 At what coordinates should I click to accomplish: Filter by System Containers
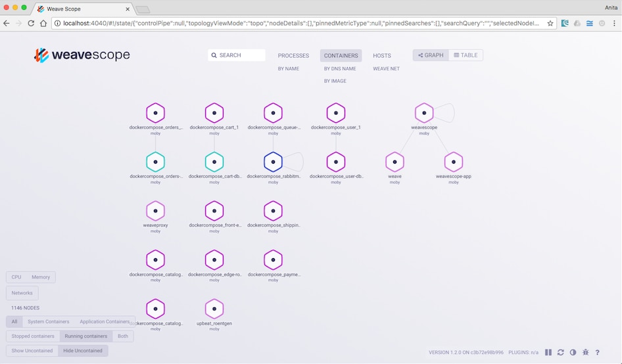coord(49,321)
